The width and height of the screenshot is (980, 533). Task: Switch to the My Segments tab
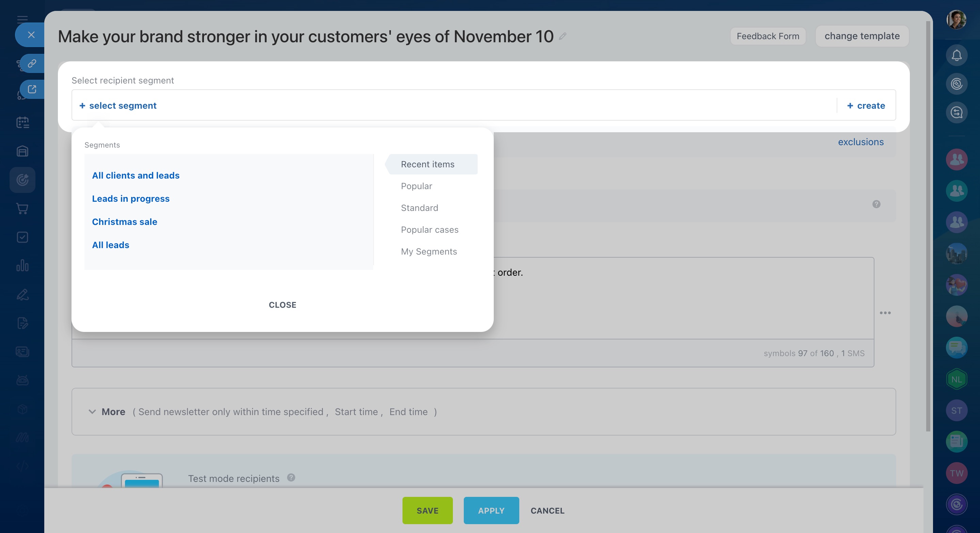[429, 252]
